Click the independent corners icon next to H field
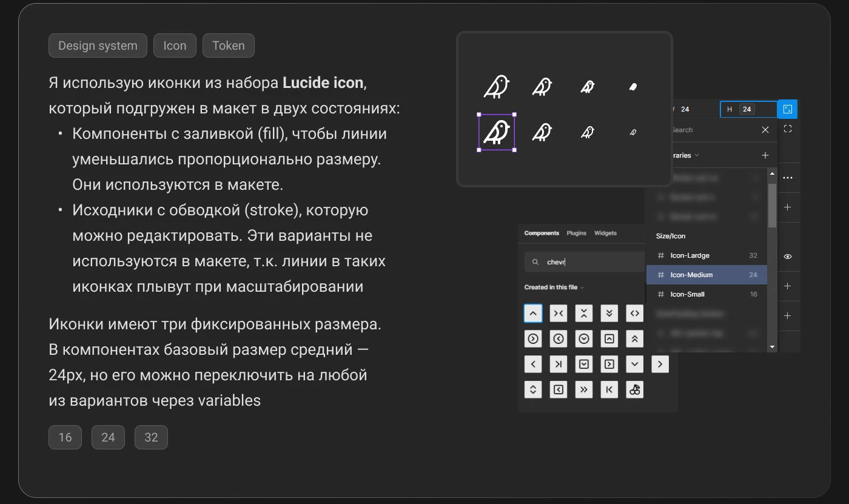Image resolution: width=849 pixels, height=504 pixels. point(787,109)
